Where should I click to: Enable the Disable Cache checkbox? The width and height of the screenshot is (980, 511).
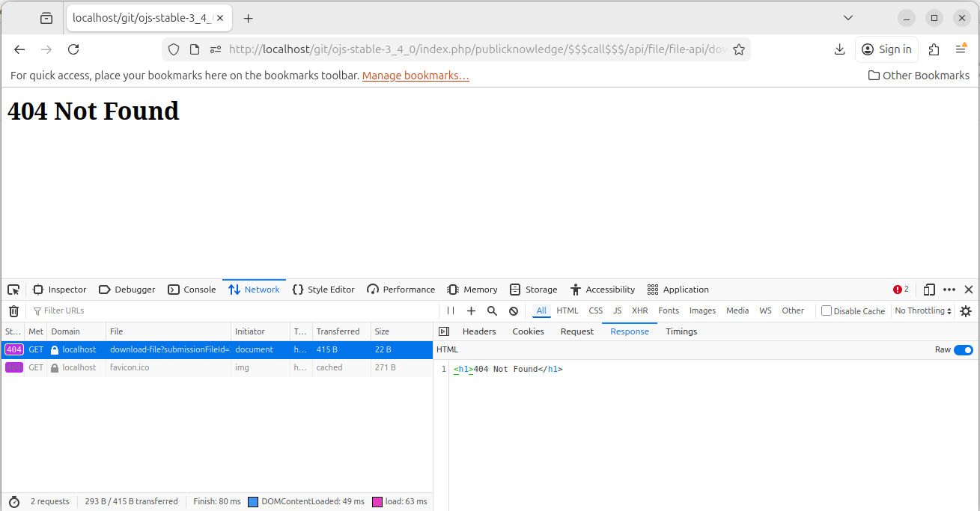click(827, 310)
